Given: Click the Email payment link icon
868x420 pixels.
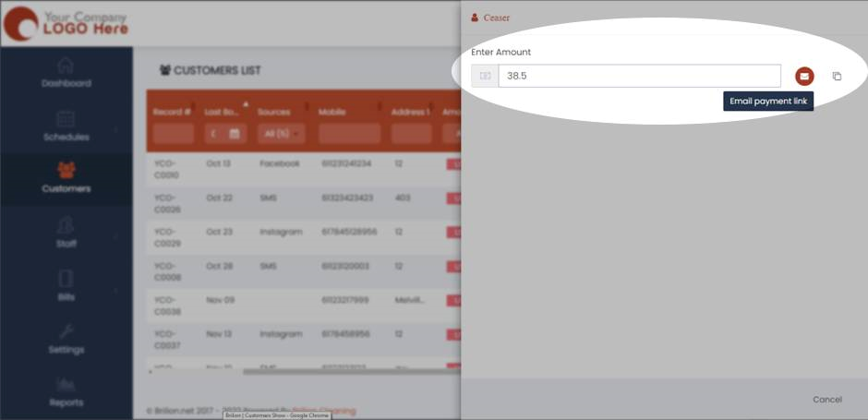Looking at the screenshot, I should 804,76.
